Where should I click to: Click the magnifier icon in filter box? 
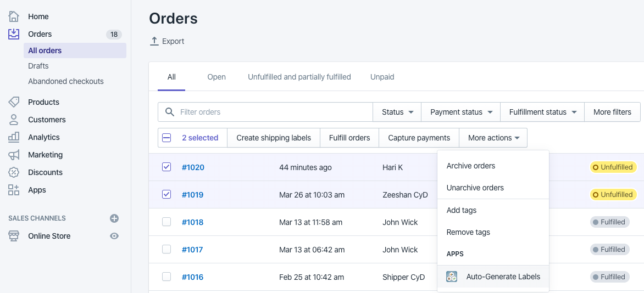point(169,112)
